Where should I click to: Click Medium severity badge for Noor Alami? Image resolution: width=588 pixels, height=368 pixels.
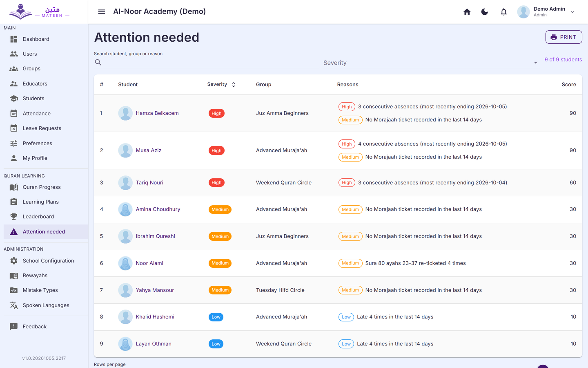pos(220,263)
